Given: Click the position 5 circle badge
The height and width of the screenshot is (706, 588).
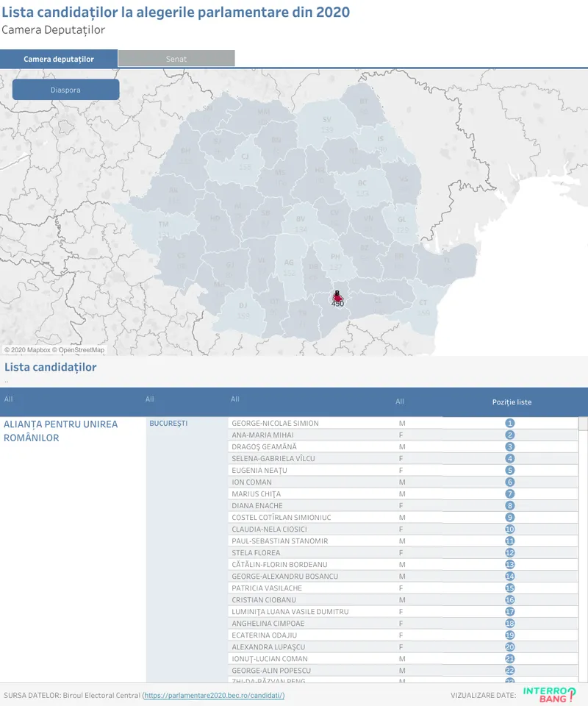Looking at the screenshot, I should click(509, 471).
